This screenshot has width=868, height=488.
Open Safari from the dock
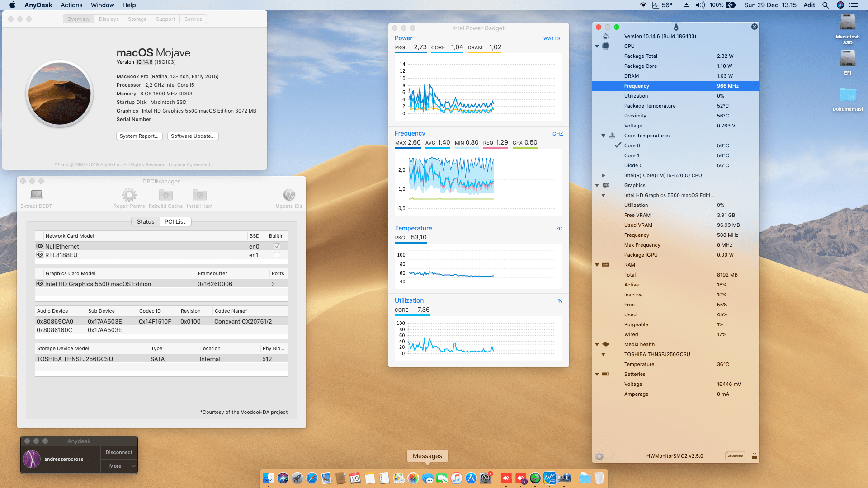click(312, 478)
